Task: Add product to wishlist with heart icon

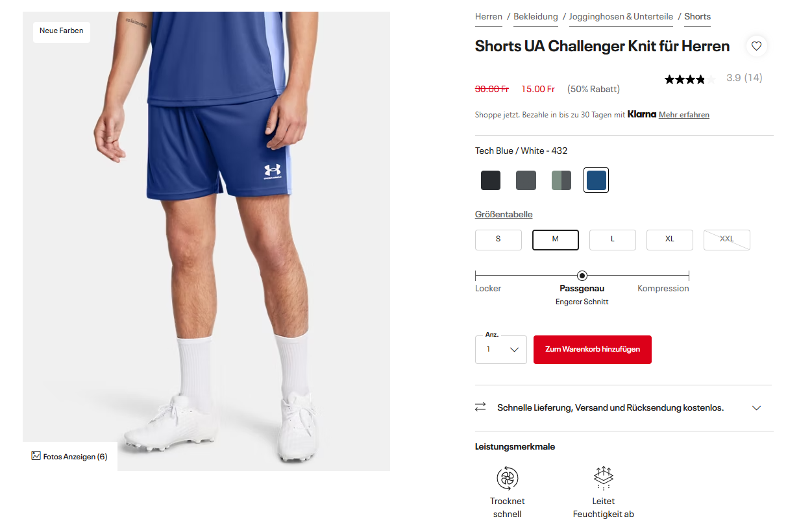Action: click(x=756, y=46)
